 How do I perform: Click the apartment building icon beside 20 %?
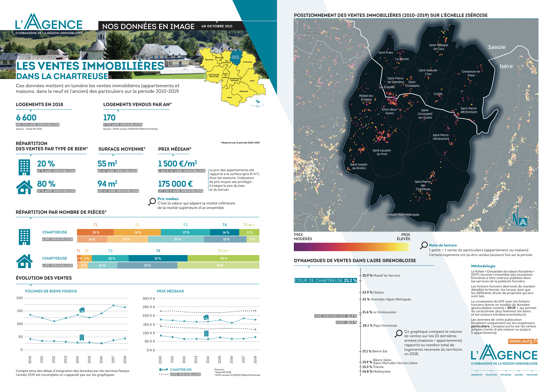tap(24, 167)
